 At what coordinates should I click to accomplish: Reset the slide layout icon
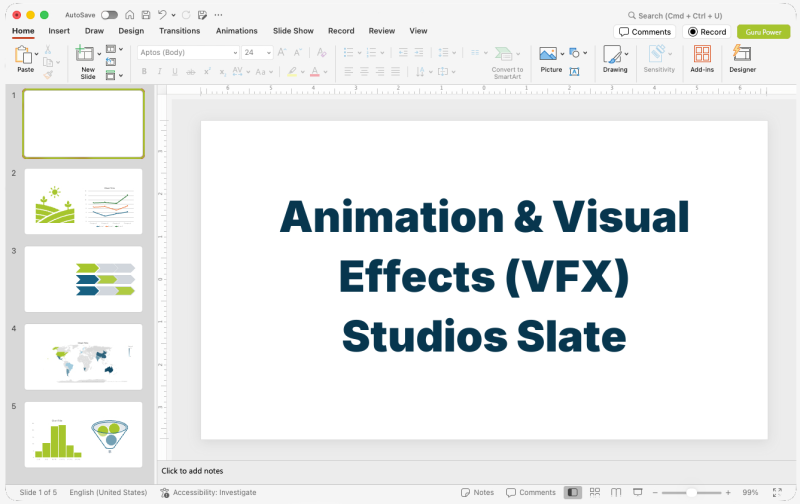click(x=111, y=62)
